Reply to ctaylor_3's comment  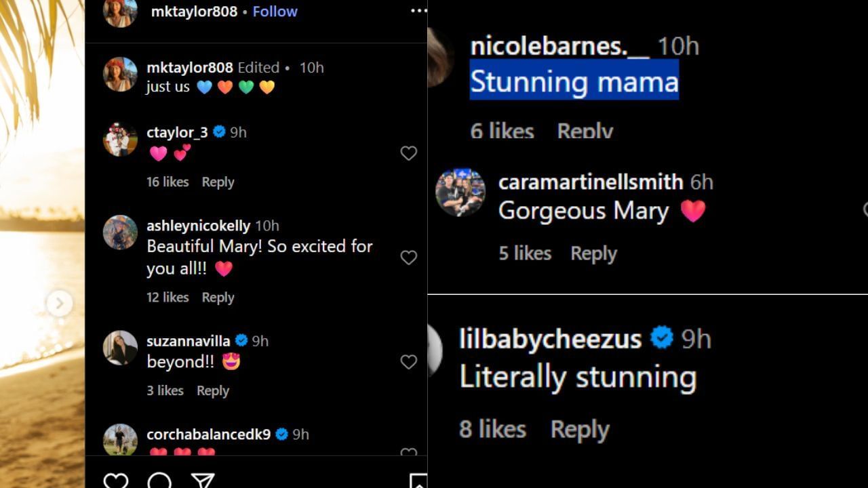coord(218,182)
